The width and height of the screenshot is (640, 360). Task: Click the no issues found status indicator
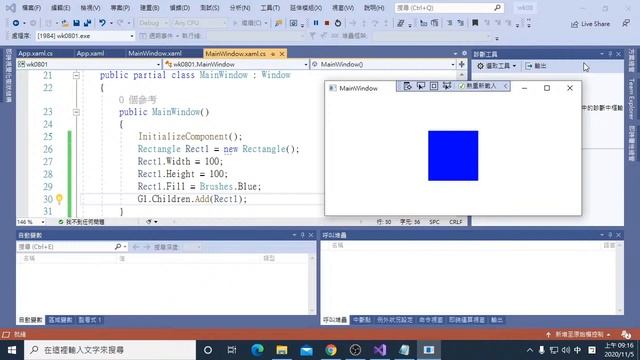coord(82,222)
